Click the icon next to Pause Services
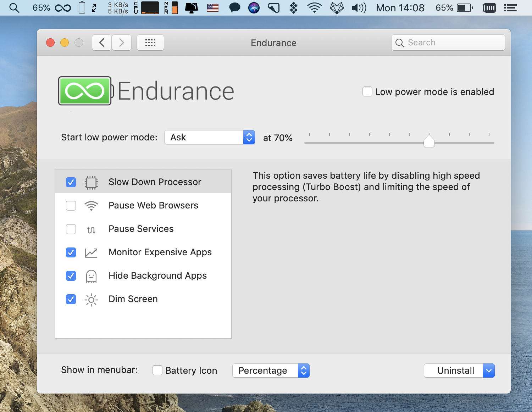The width and height of the screenshot is (532, 412). click(91, 229)
